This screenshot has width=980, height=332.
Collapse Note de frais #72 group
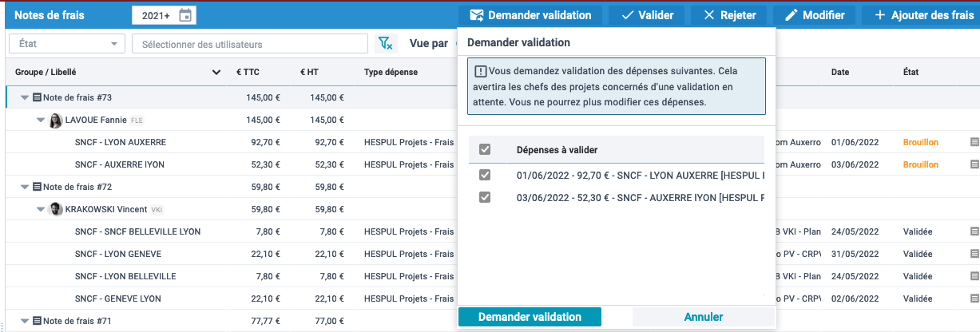[x=25, y=187]
